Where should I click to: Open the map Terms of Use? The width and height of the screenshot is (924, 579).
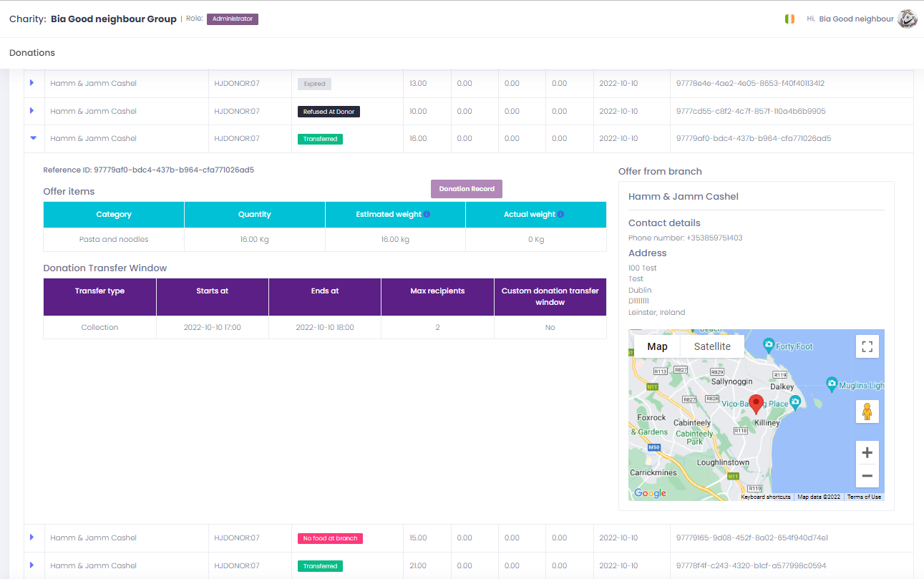pos(864,497)
